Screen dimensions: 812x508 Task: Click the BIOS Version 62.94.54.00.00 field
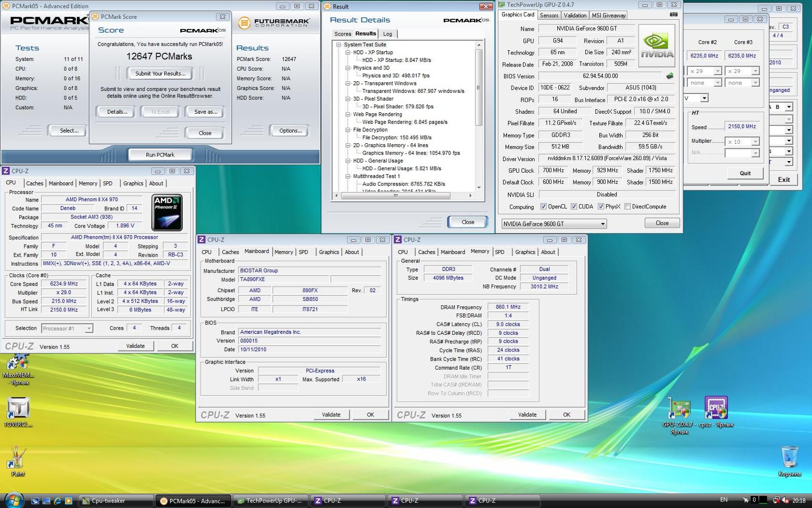point(600,76)
